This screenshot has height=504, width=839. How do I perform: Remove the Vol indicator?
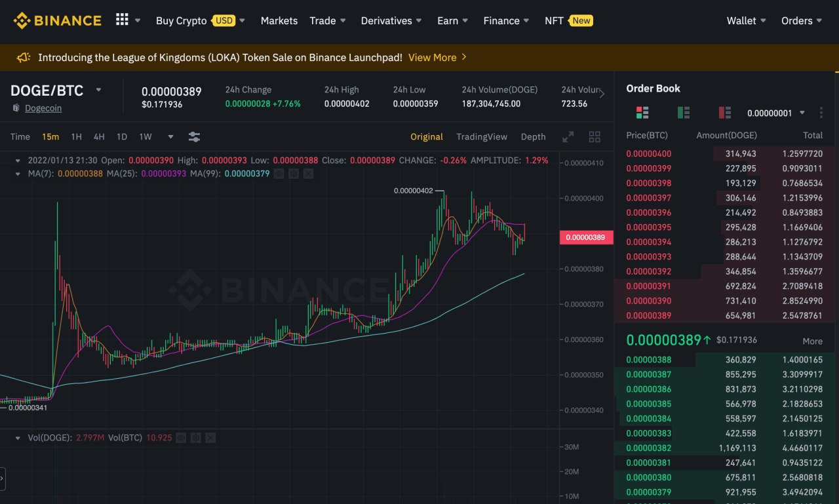(210, 437)
